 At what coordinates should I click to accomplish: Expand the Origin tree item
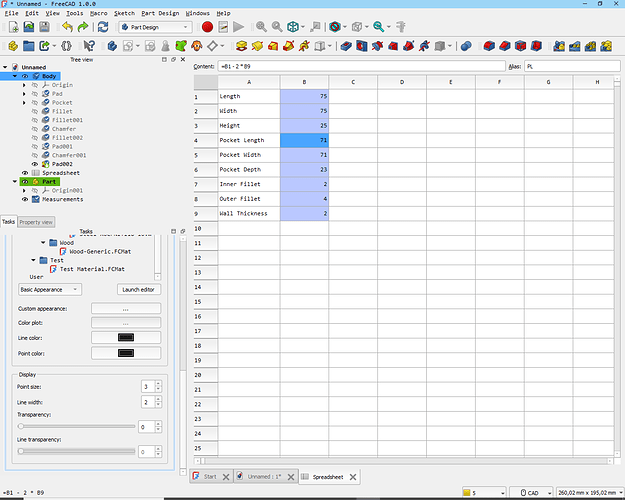(x=24, y=85)
